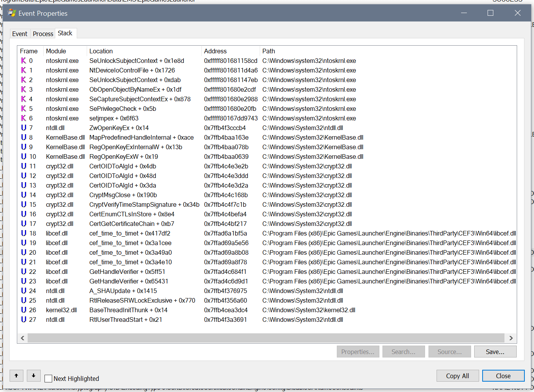534x392 pixels.
Task: Click the user-mode icon for frame 7
Action: pyautogui.click(x=24, y=128)
